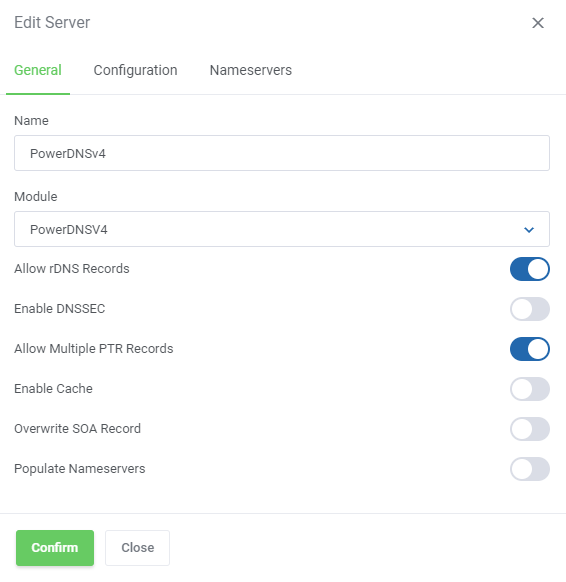Click the 'Module' field label

point(36,197)
